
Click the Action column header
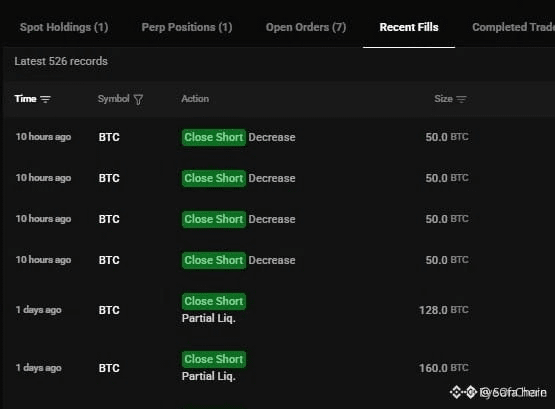[195, 99]
